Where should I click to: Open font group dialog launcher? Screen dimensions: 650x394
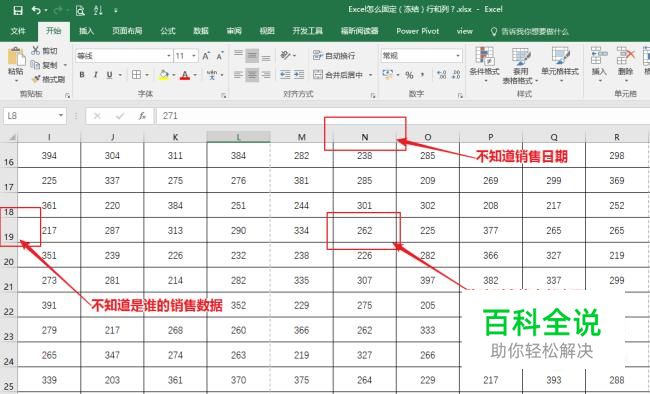click(x=223, y=96)
